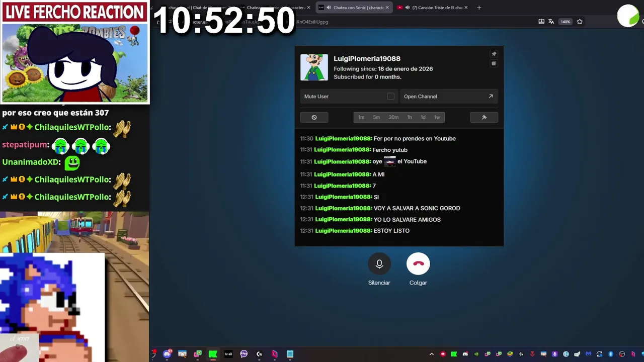Open File Explorer from the taskbar
644x362 pixels.
[x=182, y=354]
